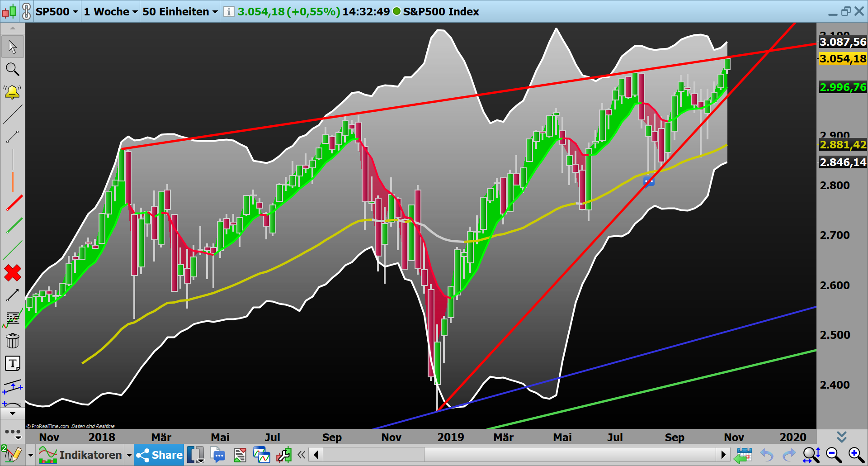Viewport: 868px width, 466px height.
Task: Click the chain link icon
Action: (26, 11)
